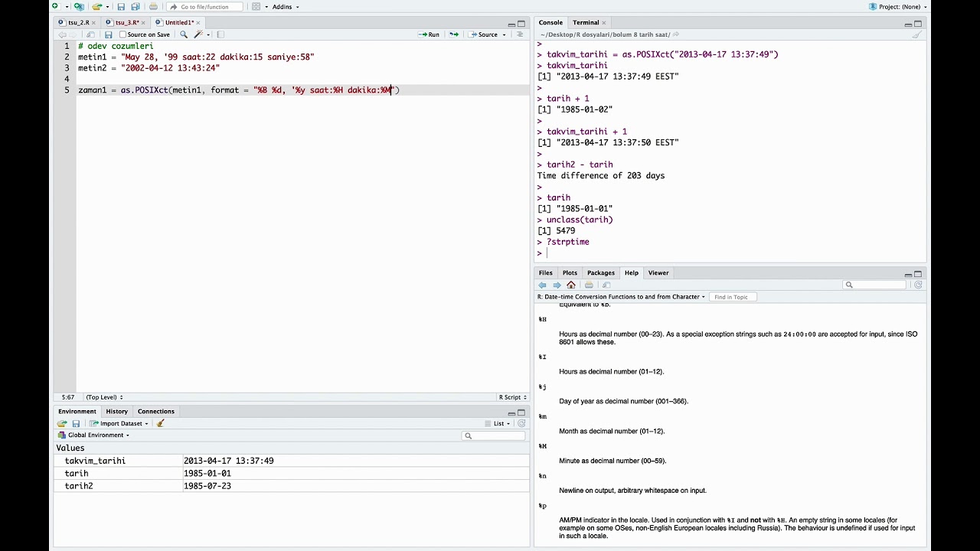The image size is (980, 551).
Task: Switch to the Terminal tab
Action: pyautogui.click(x=586, y=23)
